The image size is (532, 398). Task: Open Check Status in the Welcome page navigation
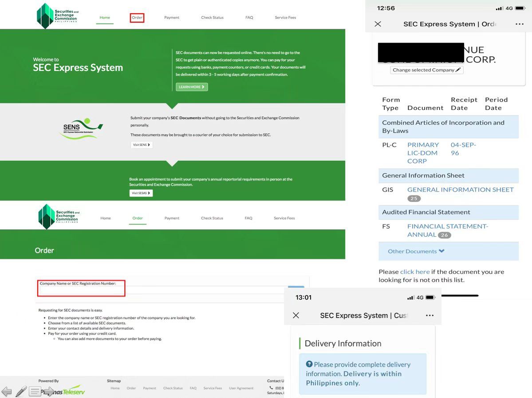(213, 18)
